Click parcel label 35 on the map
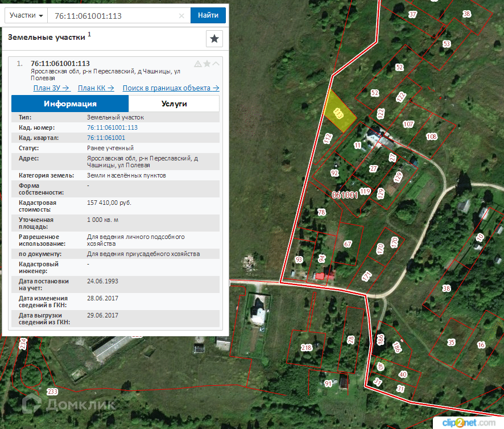The height and width of the screenshot is (429, 504). [451, 342]
